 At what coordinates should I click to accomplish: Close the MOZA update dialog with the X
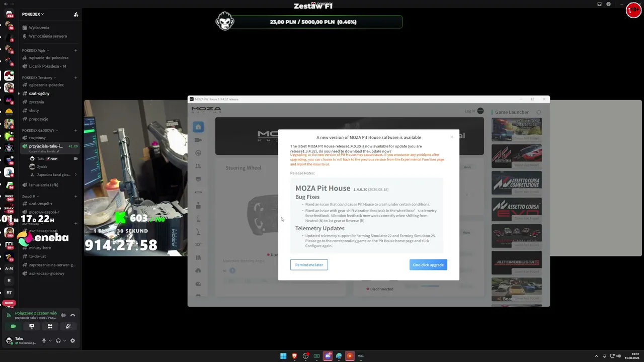[451, 137]
